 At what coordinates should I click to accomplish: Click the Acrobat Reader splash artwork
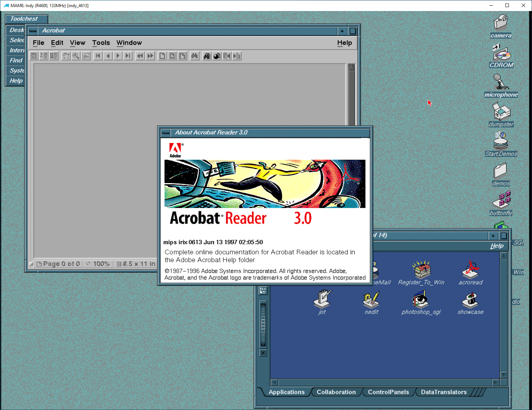pos(265,184)
